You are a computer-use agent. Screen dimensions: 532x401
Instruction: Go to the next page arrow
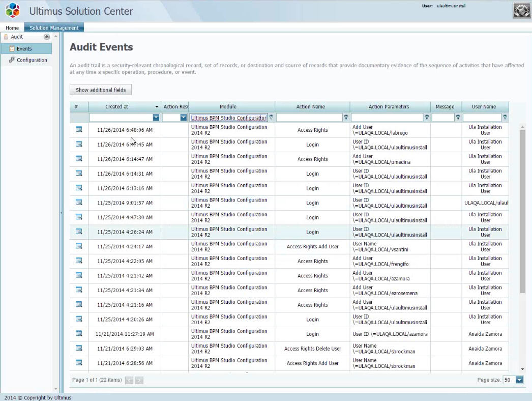point(139,380)
